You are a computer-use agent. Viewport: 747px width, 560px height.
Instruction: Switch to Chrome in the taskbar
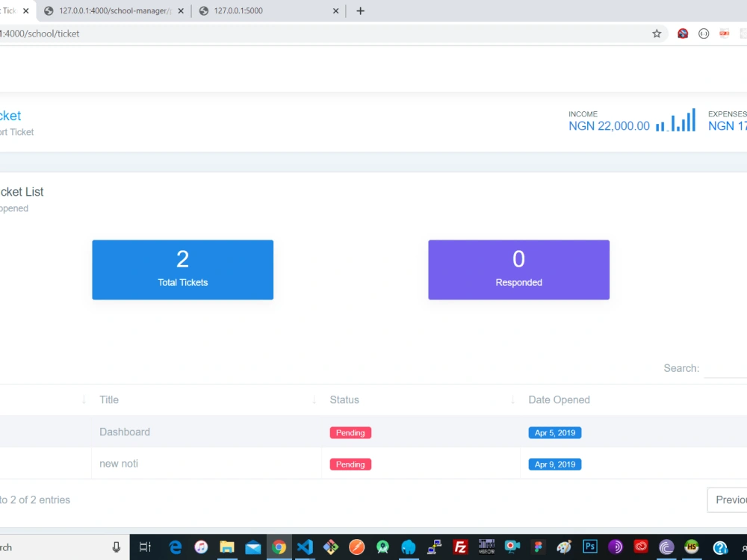click(279, 547)
